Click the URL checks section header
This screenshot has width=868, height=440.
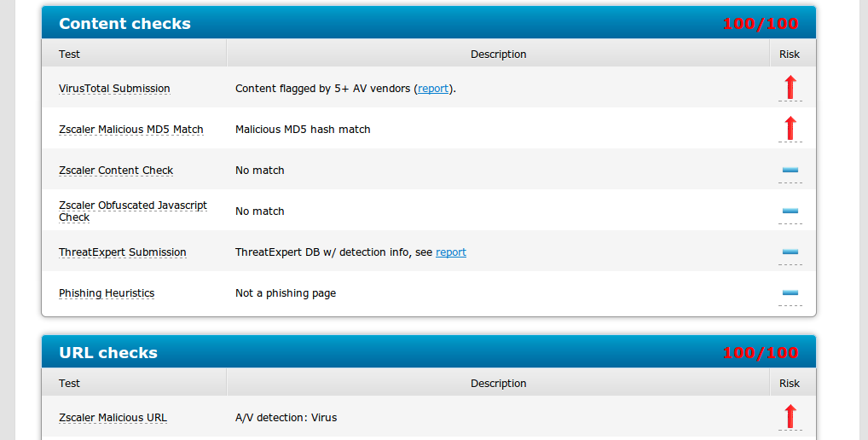[x=108, y=353]
